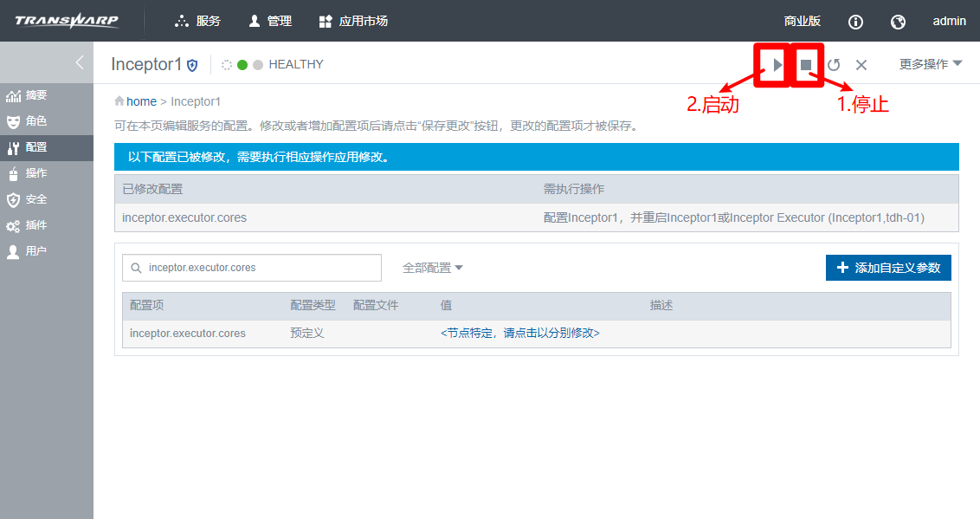Open the 服务 menu in top navigation

pos(197,21)
